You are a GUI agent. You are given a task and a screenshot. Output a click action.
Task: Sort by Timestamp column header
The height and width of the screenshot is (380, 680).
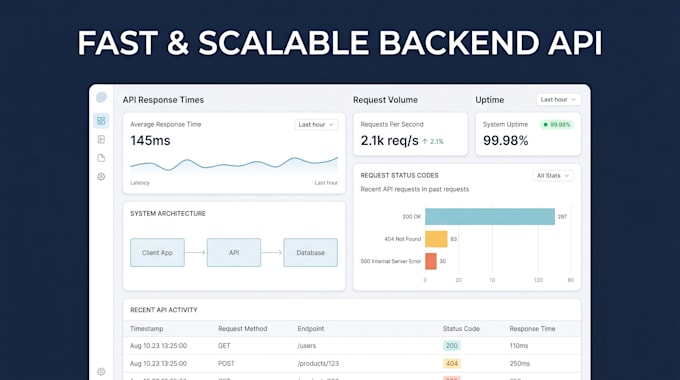click(147, 329)
